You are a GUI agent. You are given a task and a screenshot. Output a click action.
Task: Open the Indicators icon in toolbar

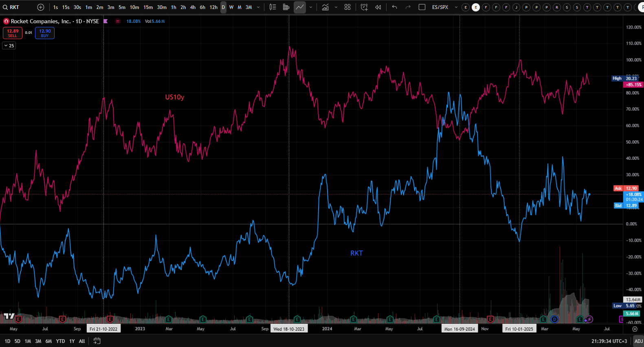click(x=325, y=7)
